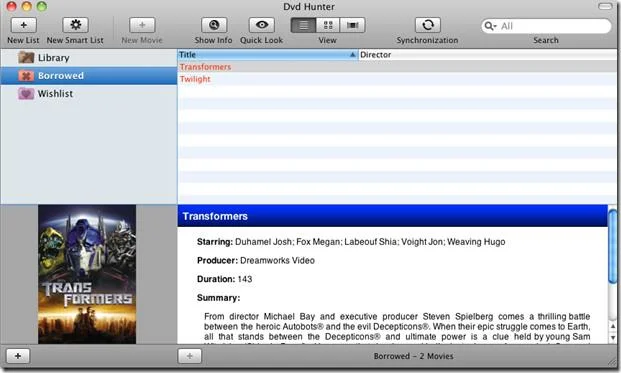Select Library in sidebar
Screen dimensions: 621x373
(x=89, y=58)
